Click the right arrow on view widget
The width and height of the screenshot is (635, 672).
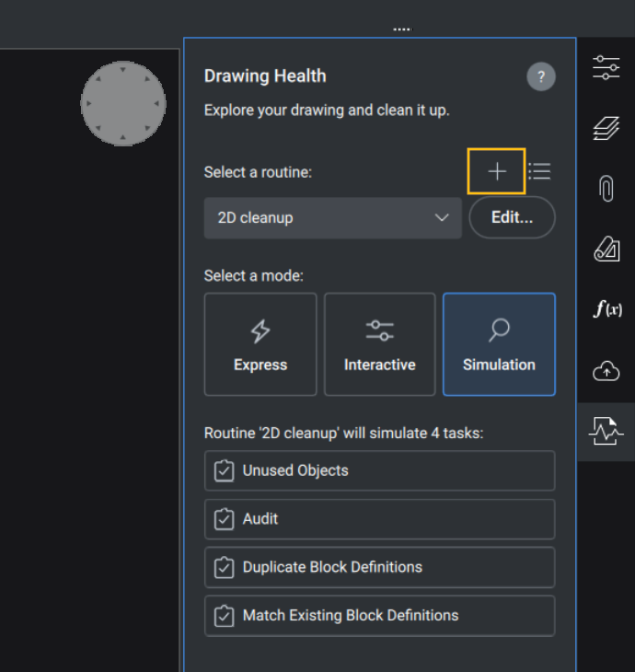156,103
